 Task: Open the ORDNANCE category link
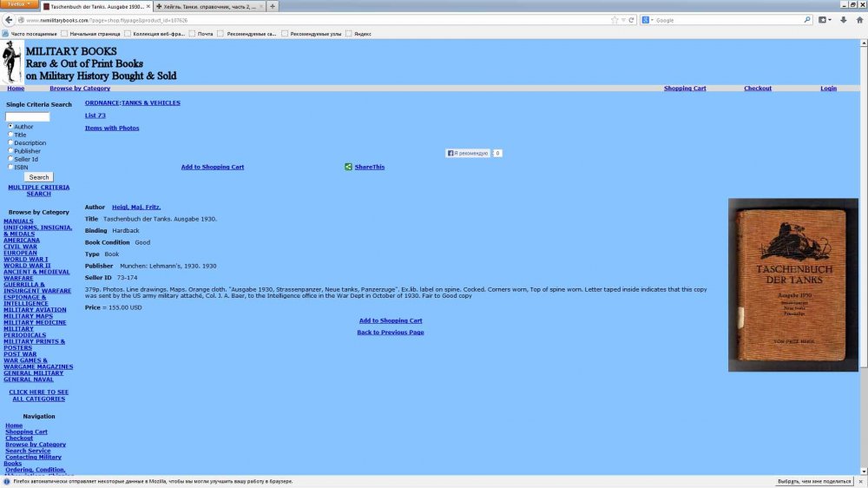coord(102,102)
